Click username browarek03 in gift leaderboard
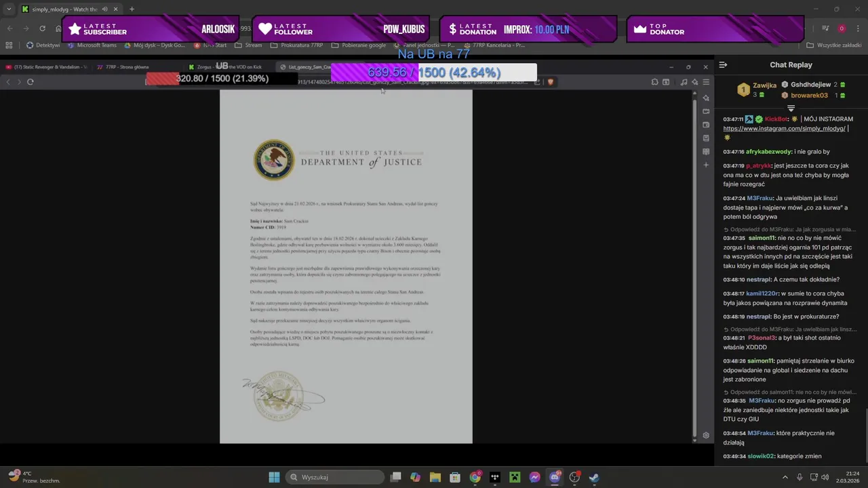 (809, 96)
